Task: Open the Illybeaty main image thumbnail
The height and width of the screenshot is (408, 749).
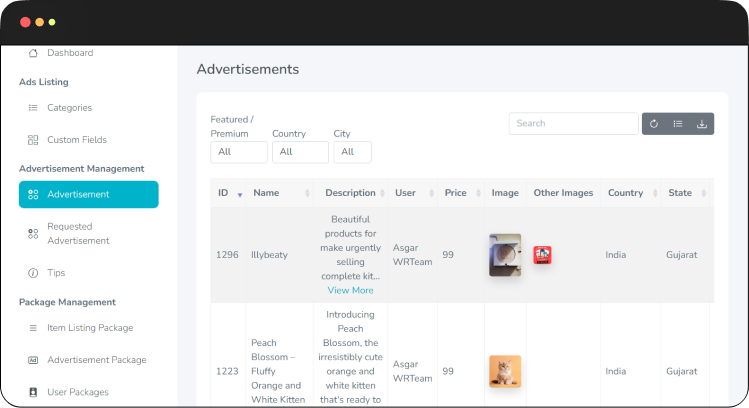Action: (505, 255)
